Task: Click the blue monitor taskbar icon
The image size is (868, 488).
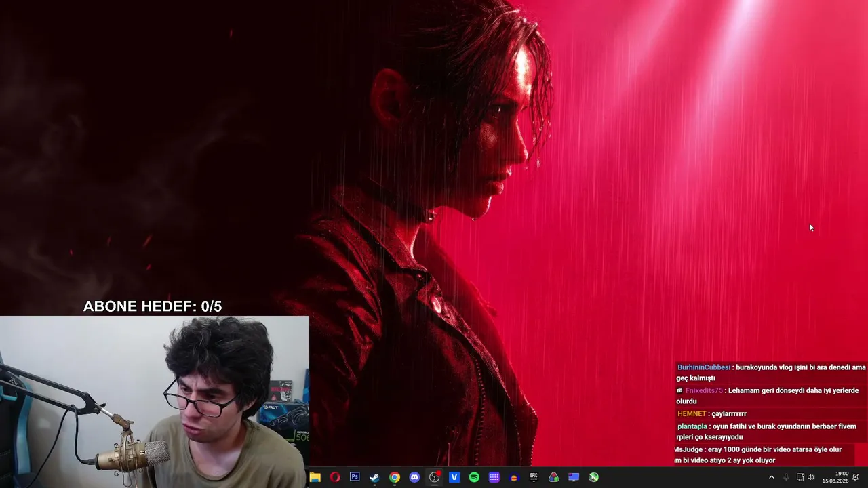Action: tap(574, 477)
